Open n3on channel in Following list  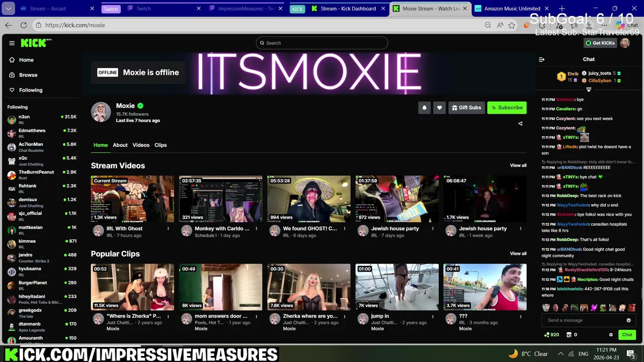[42, 120]
